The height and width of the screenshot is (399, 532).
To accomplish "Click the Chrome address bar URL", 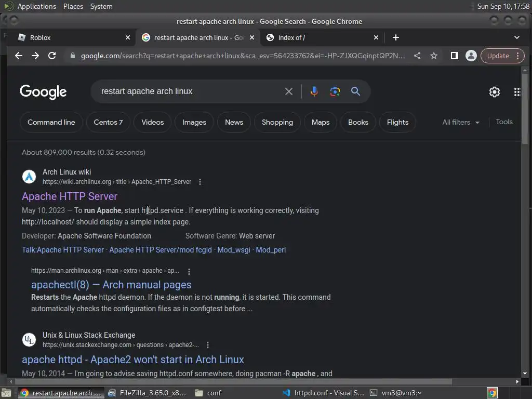I will click(x=243, y=56).
